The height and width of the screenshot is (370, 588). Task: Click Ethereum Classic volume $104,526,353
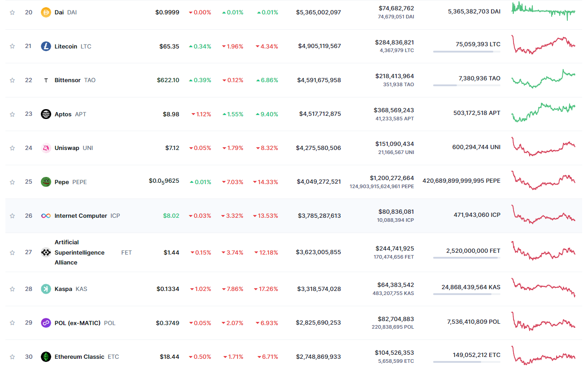(x=395, y=352)
